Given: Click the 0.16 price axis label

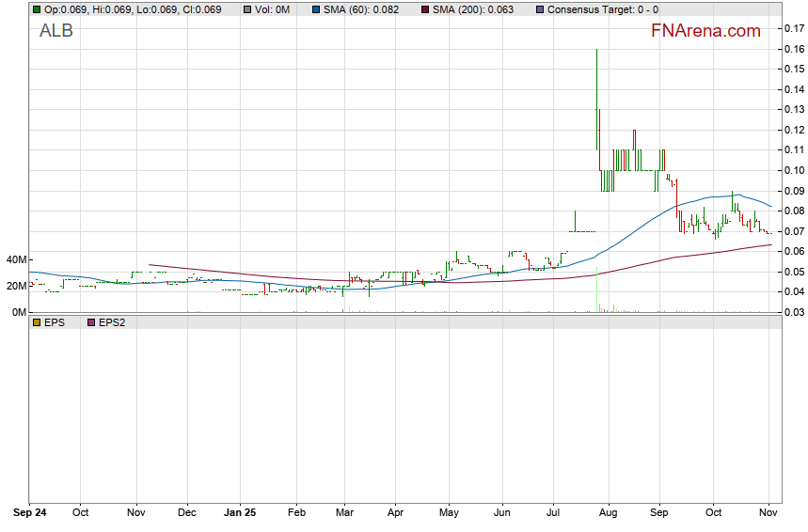Looking at the screenshot, I should pos(792,49).
